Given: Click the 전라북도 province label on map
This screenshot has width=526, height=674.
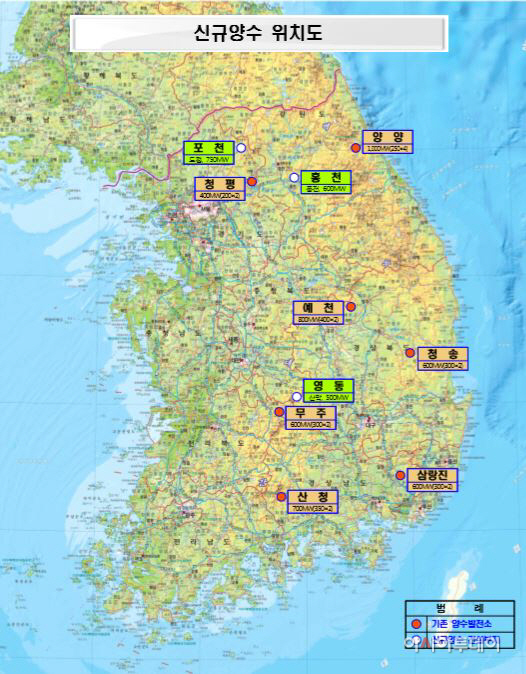Looking at the screenshot, I should (x=215, y=443).
